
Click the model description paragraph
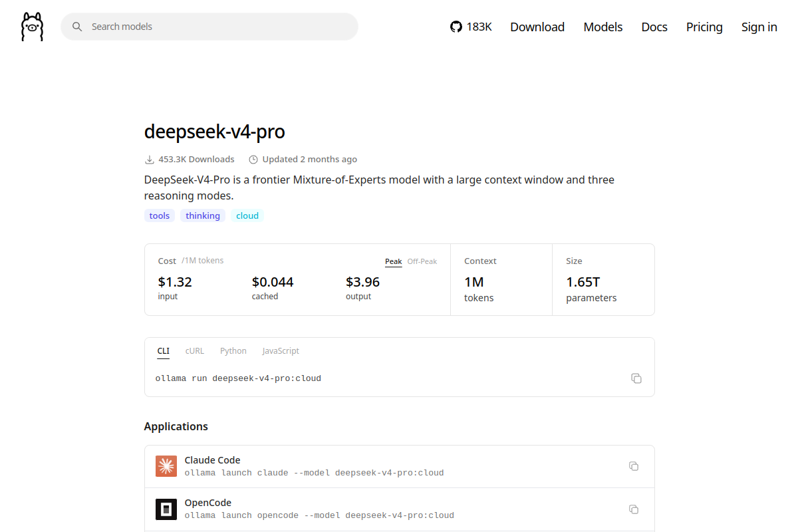pyautogui.click(x=379, y=188)
